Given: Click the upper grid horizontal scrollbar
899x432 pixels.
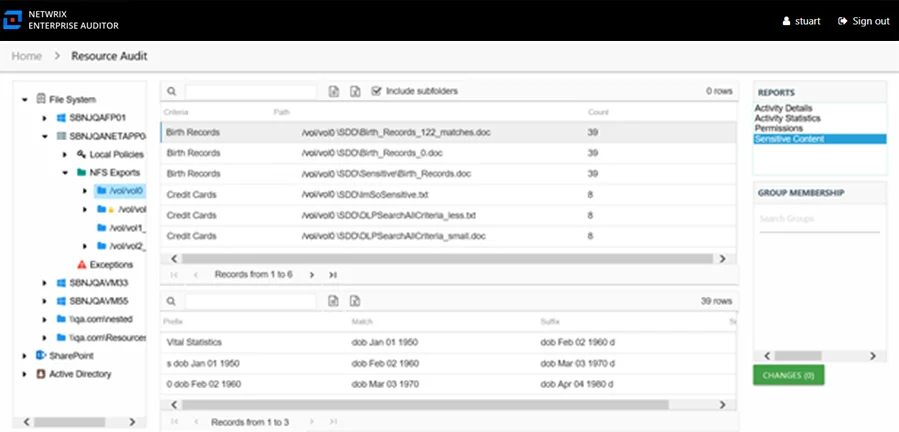Looking at the screenshot, I should [x=447, y=259].
